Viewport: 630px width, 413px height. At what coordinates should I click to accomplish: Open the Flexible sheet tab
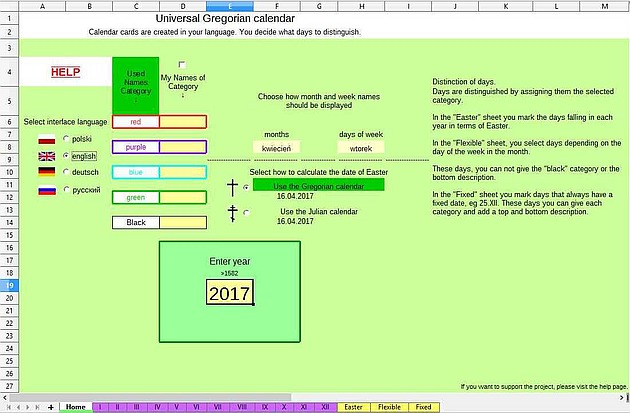click(389, 407)
